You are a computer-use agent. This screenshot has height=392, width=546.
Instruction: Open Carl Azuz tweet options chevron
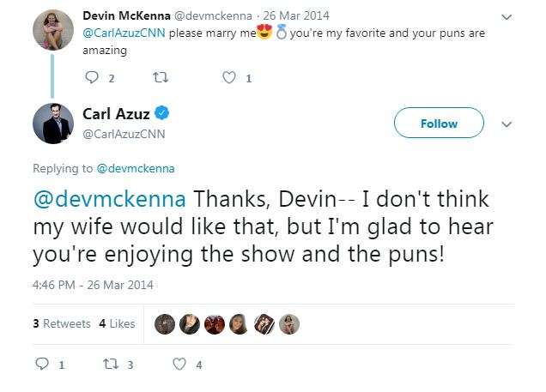[x=507, y=124]
